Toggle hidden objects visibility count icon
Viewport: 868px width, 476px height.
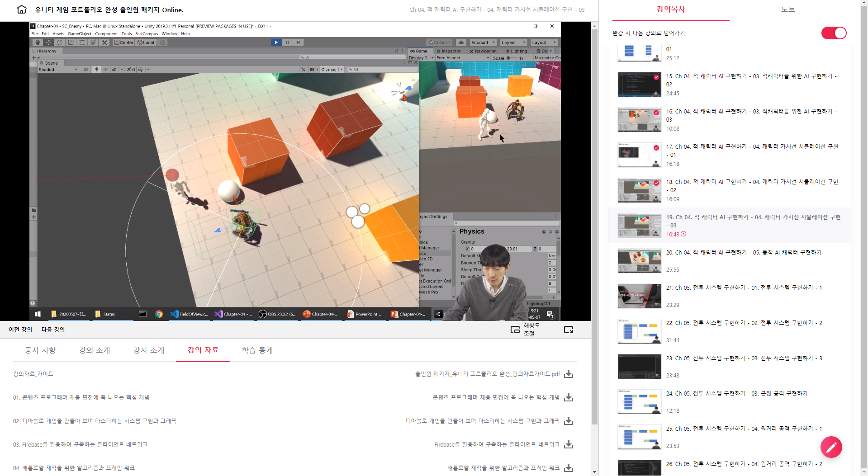pos(131,70)
